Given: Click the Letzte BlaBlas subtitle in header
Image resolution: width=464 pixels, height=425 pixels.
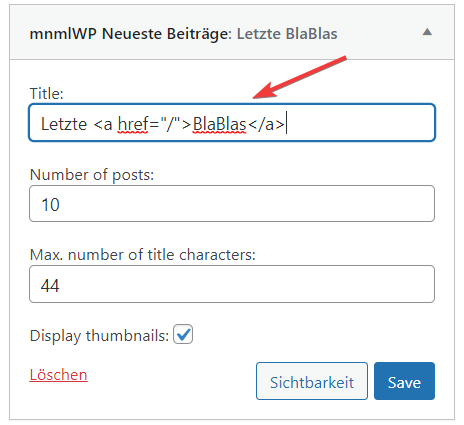Looking at the screenshot, I should point(287,34).
